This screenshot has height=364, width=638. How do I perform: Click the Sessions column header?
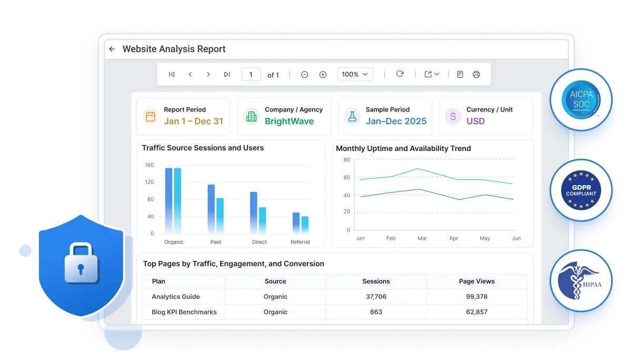point(376,281)
